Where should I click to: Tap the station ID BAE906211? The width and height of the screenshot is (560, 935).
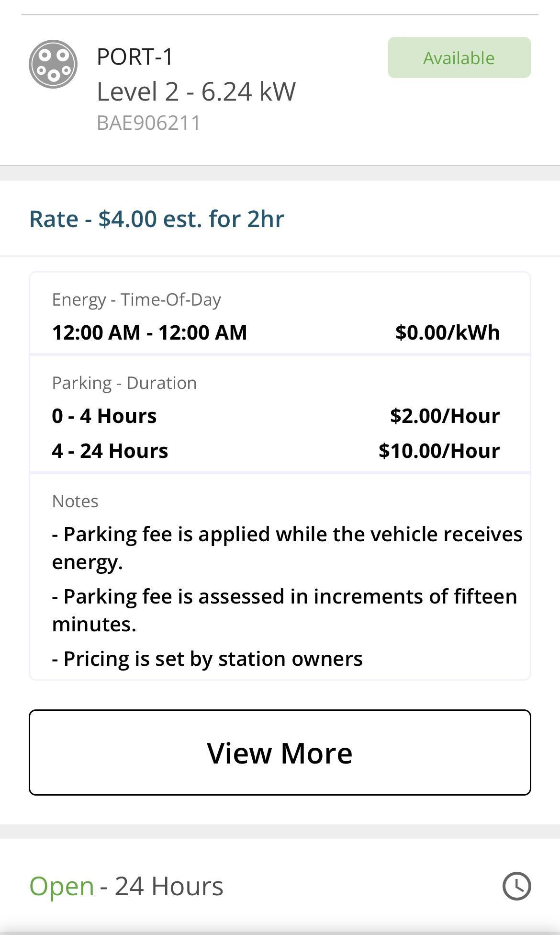149,123
